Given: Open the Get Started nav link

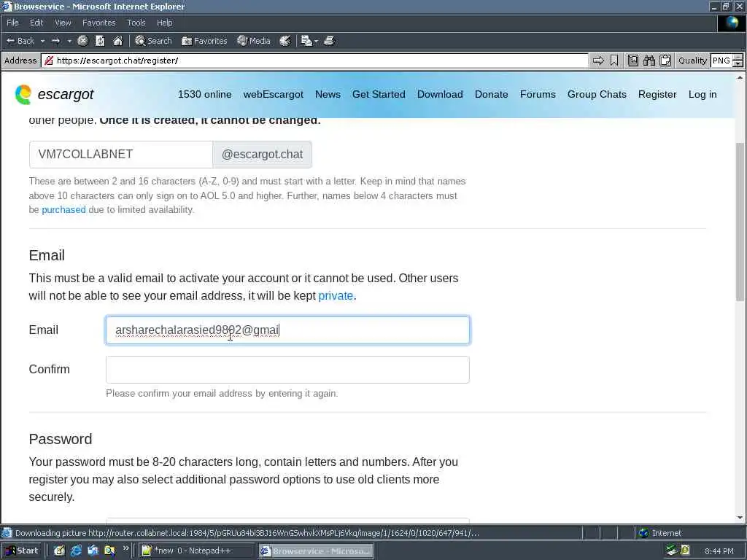Looking at the screenshot, I should [x=379, y=94].
